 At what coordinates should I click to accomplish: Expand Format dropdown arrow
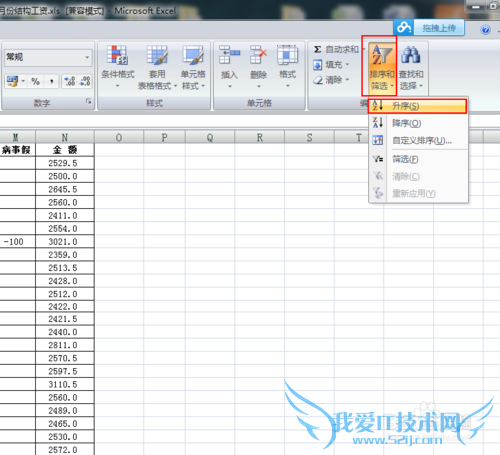click(287, 86)
